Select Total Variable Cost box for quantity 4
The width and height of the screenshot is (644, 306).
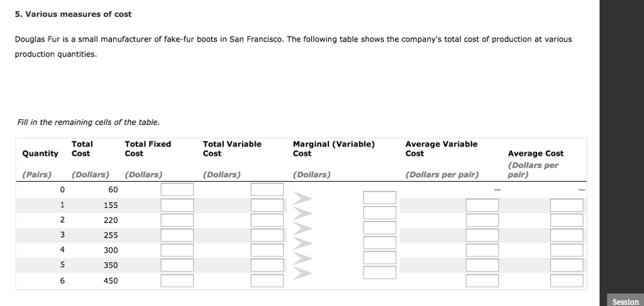pos(267,250)
